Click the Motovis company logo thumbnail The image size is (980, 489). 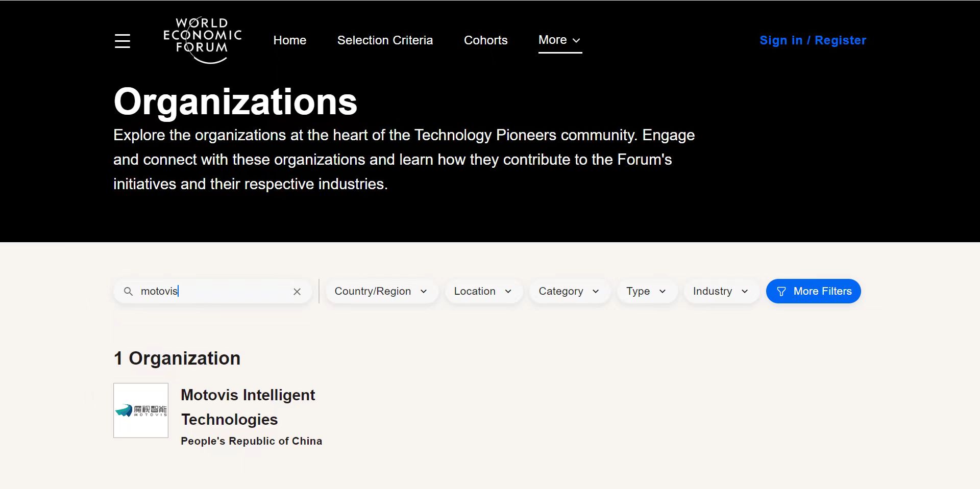pos(141,410)
